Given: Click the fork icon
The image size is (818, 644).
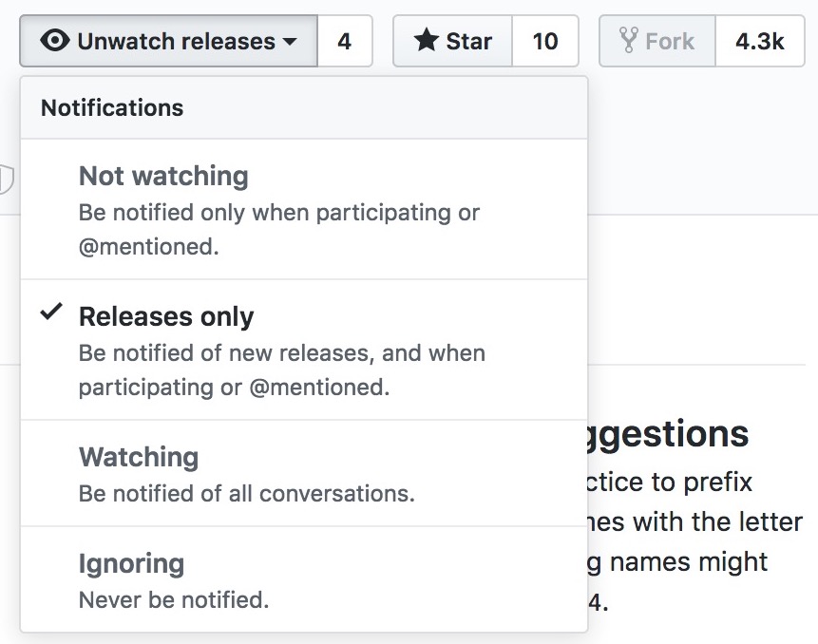Looking at the screenshot, I should point(629,40).
